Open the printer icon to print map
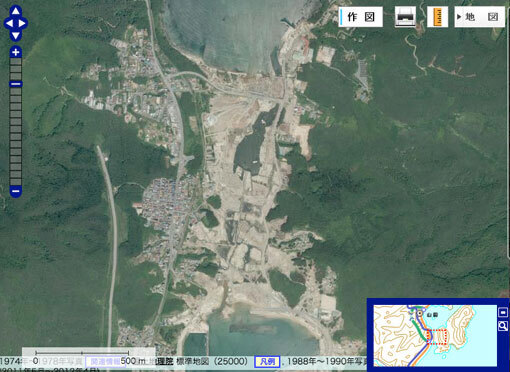Screen dimensions: 510x372 [405, 17]
